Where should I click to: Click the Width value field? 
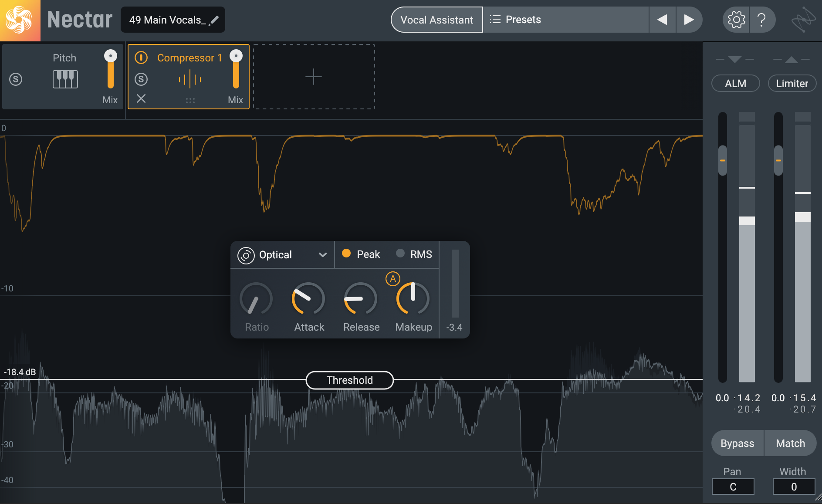[x=794, y=487]
